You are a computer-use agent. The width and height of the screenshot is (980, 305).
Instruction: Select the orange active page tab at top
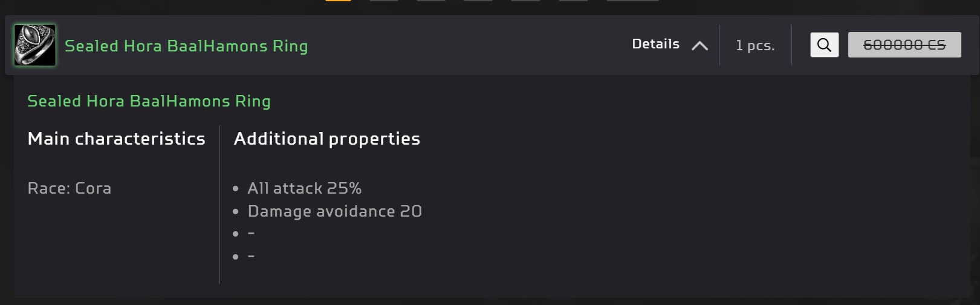tap(338, 1)
